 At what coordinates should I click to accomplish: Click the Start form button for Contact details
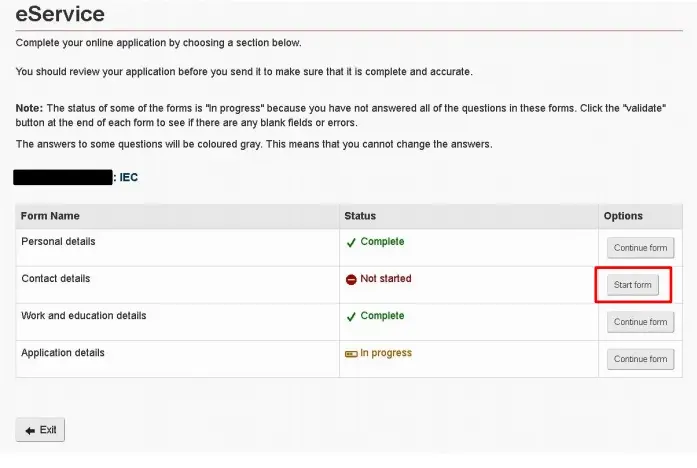tap(633, 285)
